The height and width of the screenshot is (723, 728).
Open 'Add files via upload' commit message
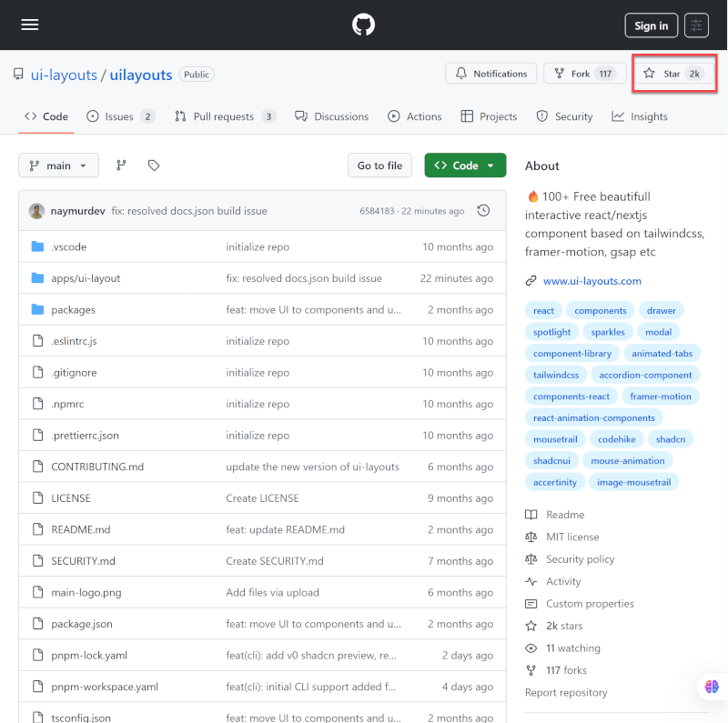pyautogui.click(x=272, y=592)
